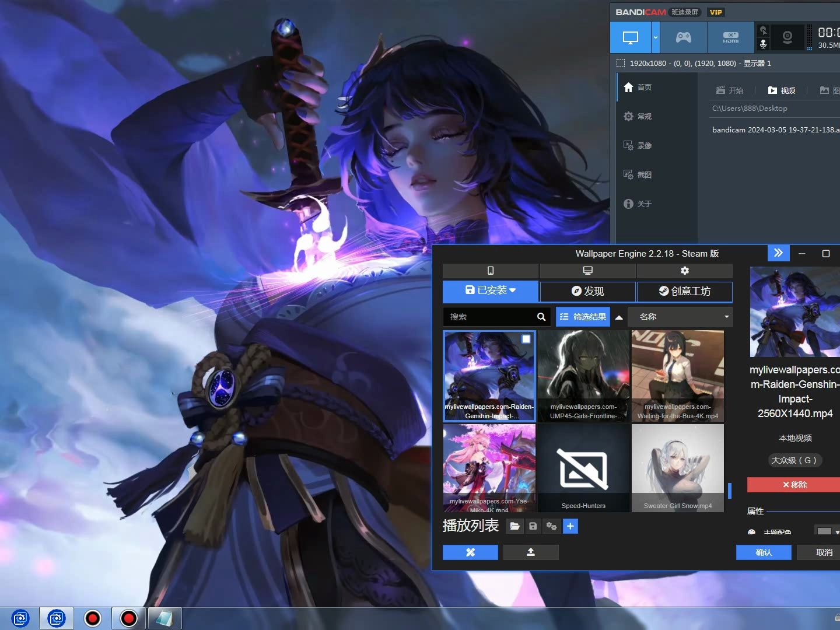Remove wallpaper with the red 移除 button

pyautogui.click(x=794, y=485)
